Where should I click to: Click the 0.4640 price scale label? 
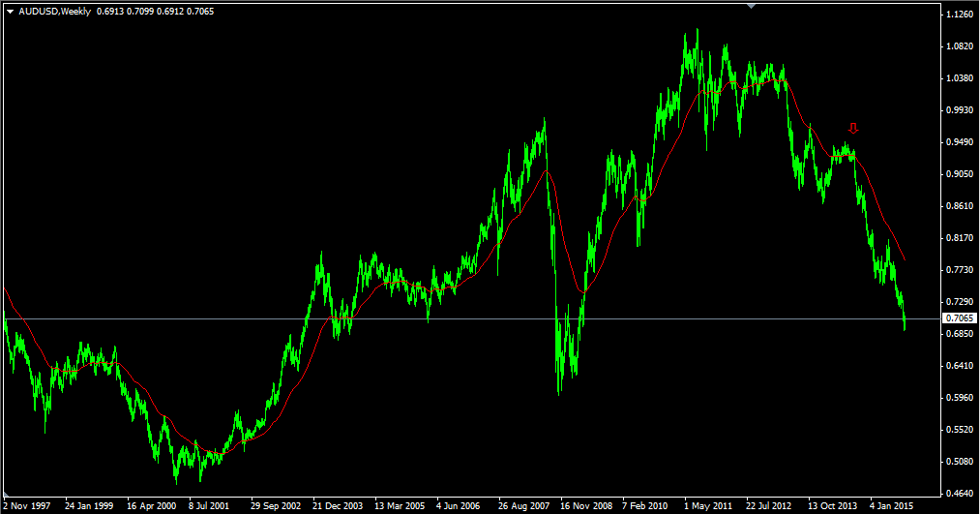[x=960, y=494]
